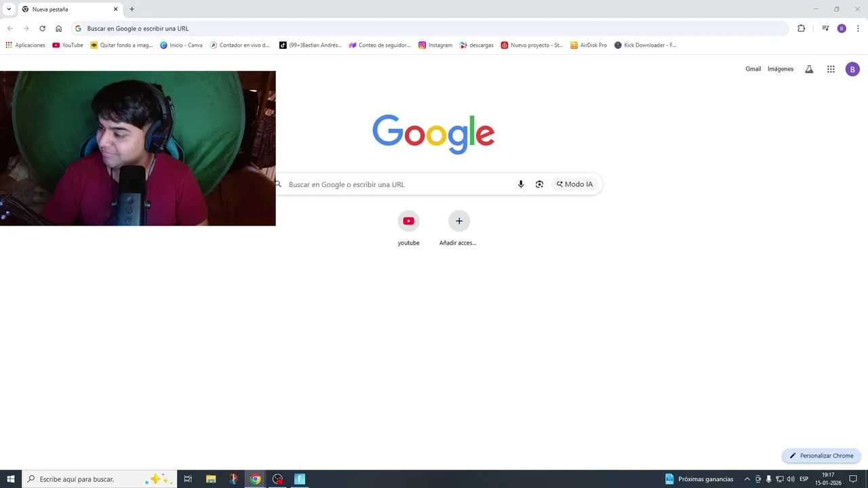868x488 pixels.
Task: Click Añadir acceso directo plus tile
Action: [x=459, y=228]
